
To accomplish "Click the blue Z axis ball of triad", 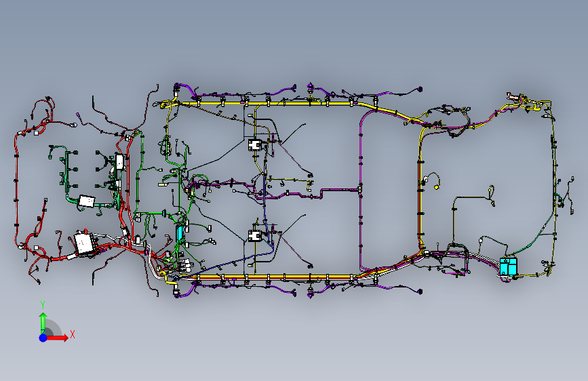I will coord(43,338).
